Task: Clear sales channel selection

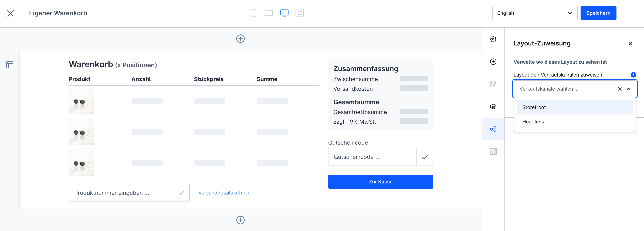Action: 620,89
